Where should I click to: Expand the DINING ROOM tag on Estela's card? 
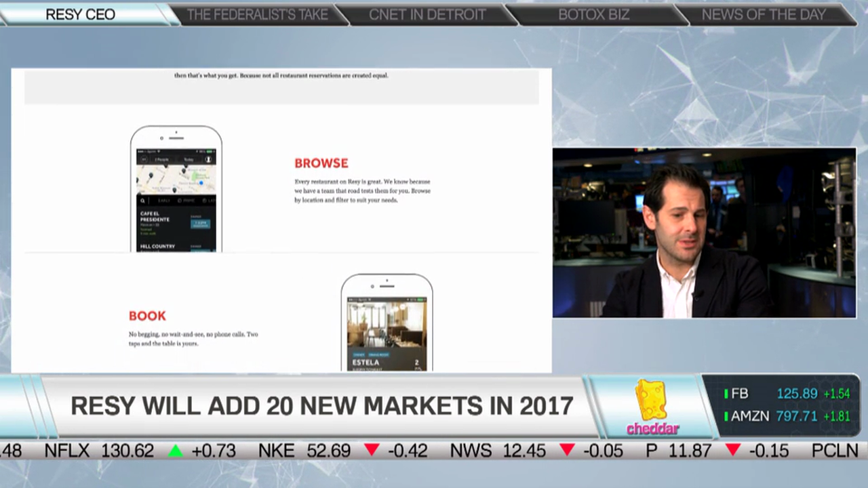click(378, 354)
